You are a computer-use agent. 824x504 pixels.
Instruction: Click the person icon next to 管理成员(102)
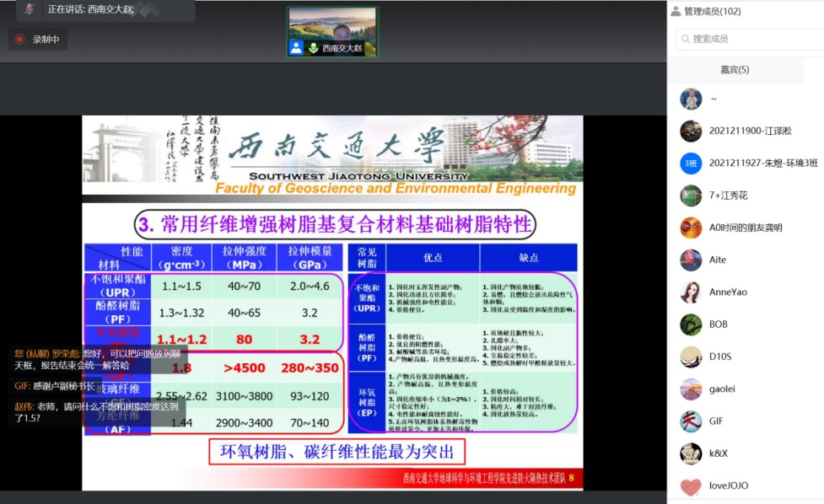675,10
